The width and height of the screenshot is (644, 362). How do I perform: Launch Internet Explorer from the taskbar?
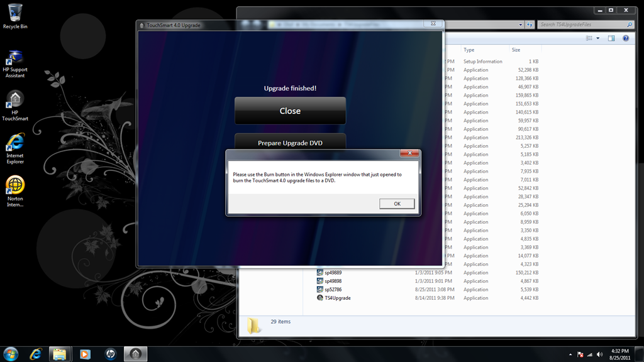(36, 354)
